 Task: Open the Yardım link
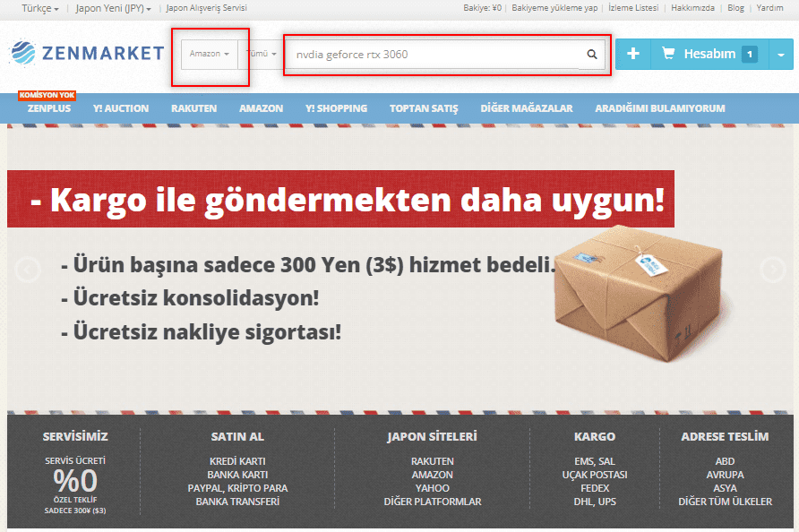click(769, 8)
